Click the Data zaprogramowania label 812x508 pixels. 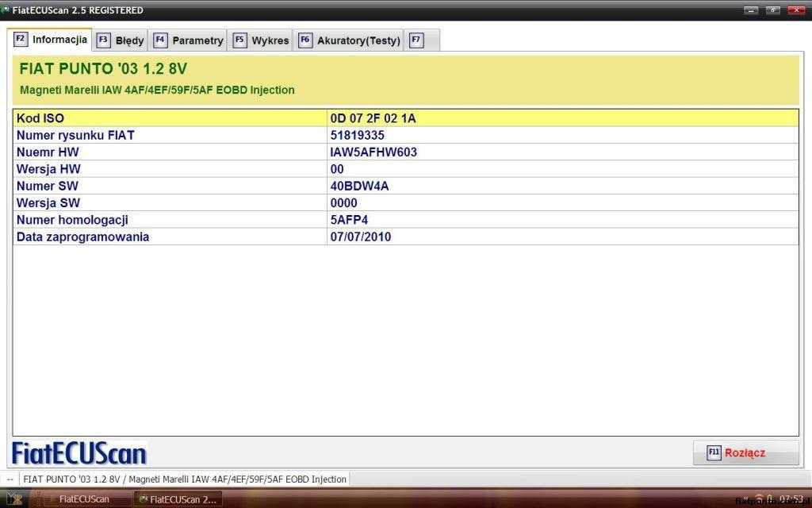tap(82, 237)
